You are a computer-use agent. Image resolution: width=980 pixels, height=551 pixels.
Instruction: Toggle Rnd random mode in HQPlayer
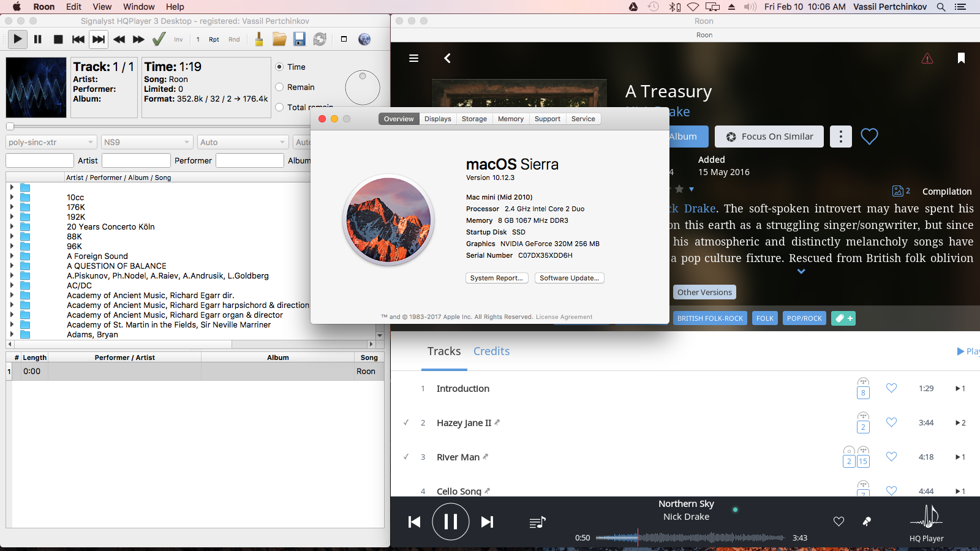click(234, 39)
